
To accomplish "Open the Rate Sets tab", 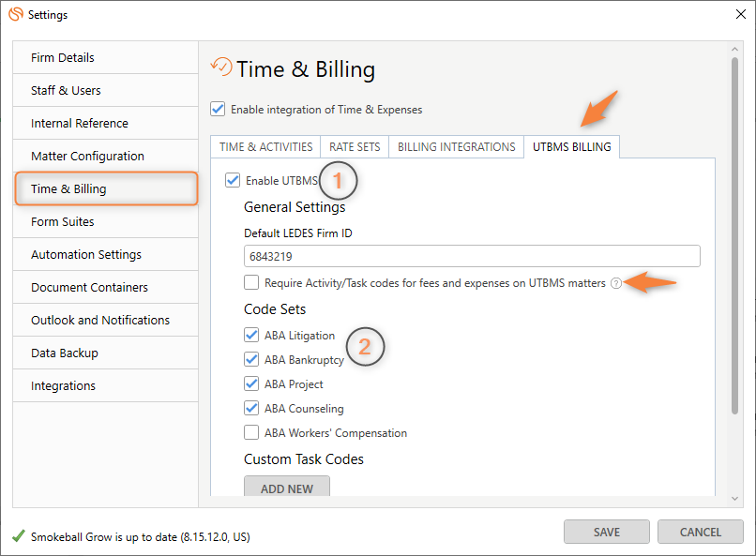I will point(355,147).
